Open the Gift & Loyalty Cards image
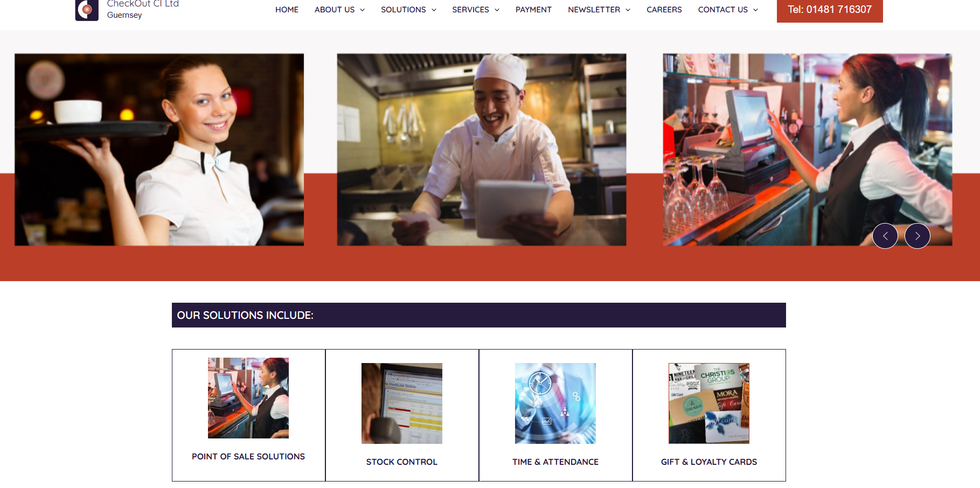This screenshot has height=488, width=980. tap(709, 403)
